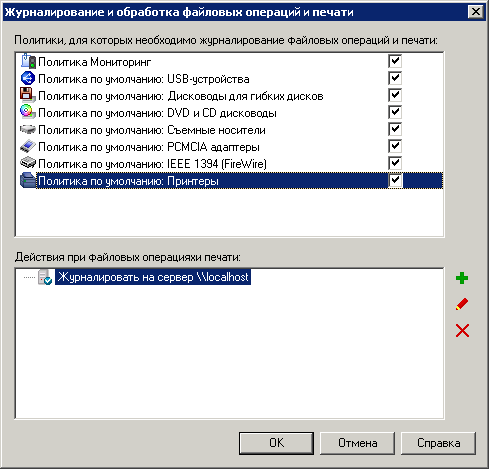The height and width of the screenshot is (469, 489).
Task: Select the PCMCIA адаптеры policy row
Action: click(231, 146)
